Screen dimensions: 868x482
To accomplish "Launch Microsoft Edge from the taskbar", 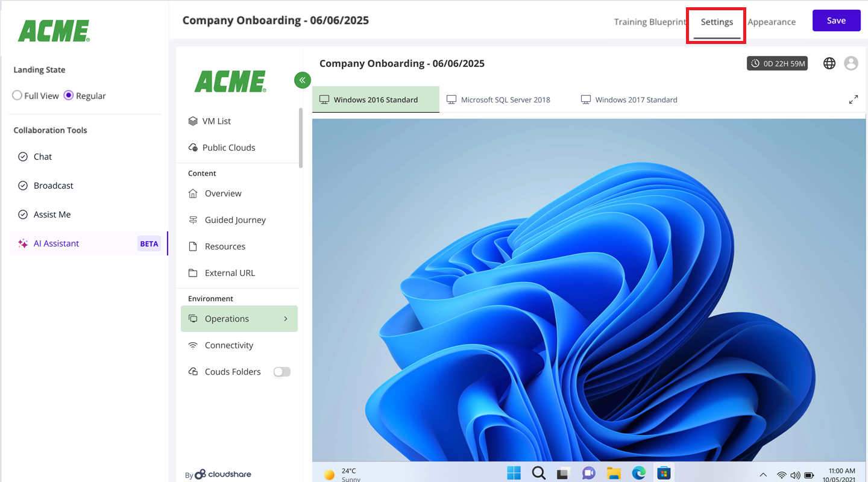I will (x=639, y=474).
